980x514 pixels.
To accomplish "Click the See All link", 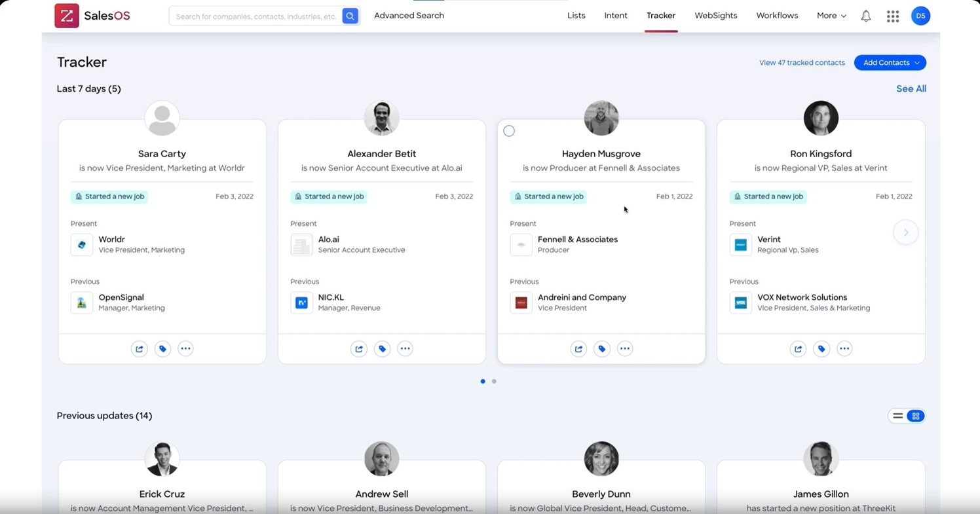I will click(x=911, y=88).
